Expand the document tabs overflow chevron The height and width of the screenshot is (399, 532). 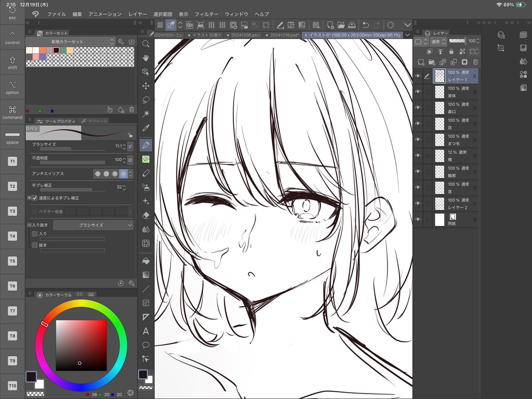(x=407, y=35)
